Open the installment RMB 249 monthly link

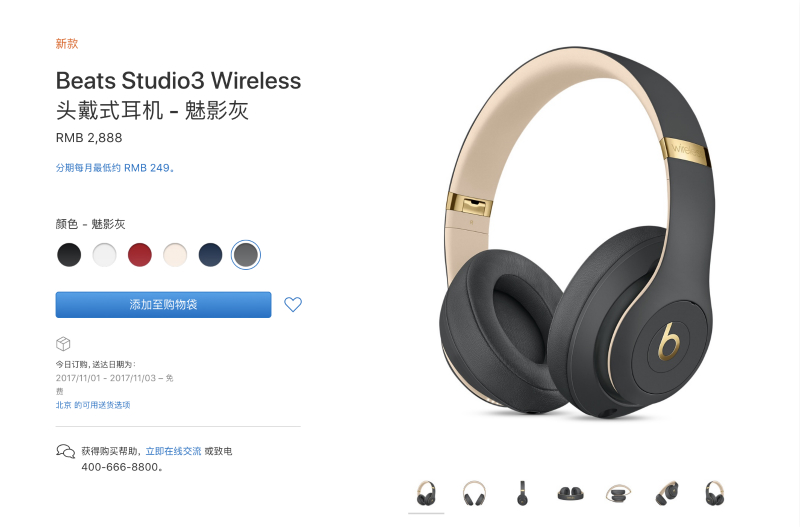115,168
